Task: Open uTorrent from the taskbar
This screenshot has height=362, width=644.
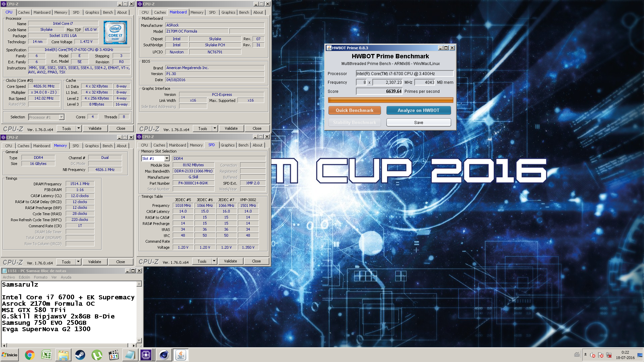Action: 97,355
